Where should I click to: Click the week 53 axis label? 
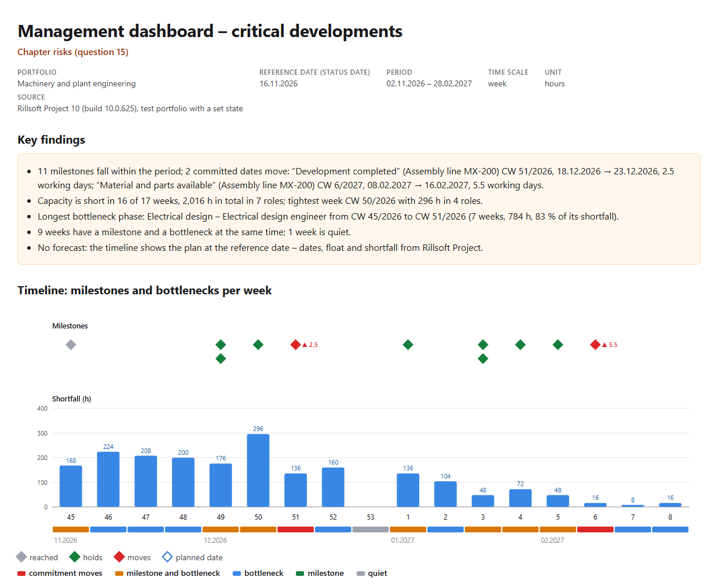[x=371, y=517]
